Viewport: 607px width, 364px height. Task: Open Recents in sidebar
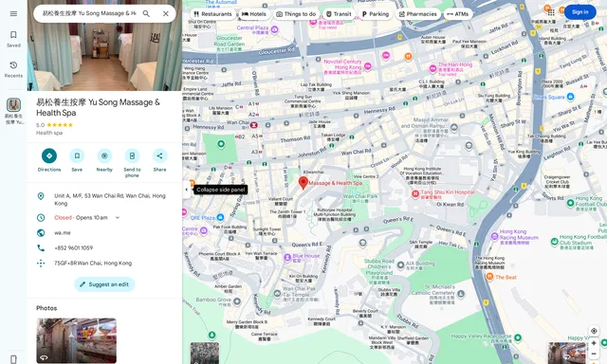[x=13, y=69]
